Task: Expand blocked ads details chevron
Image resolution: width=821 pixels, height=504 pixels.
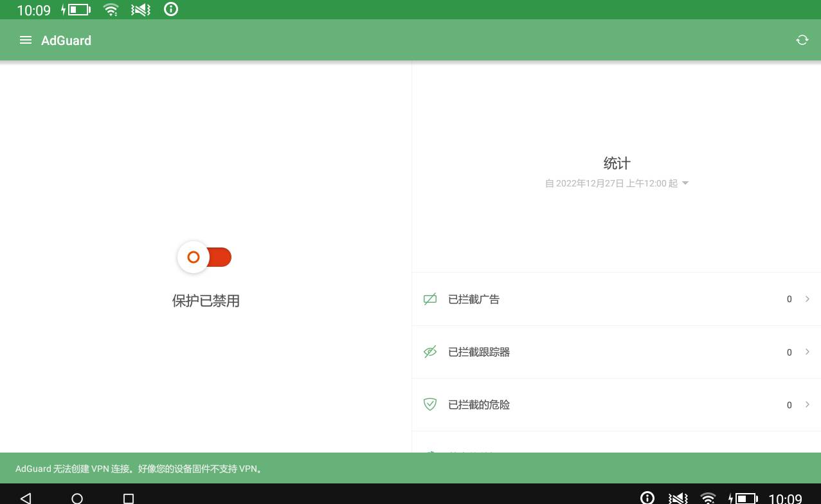Action: click(807, 299)
